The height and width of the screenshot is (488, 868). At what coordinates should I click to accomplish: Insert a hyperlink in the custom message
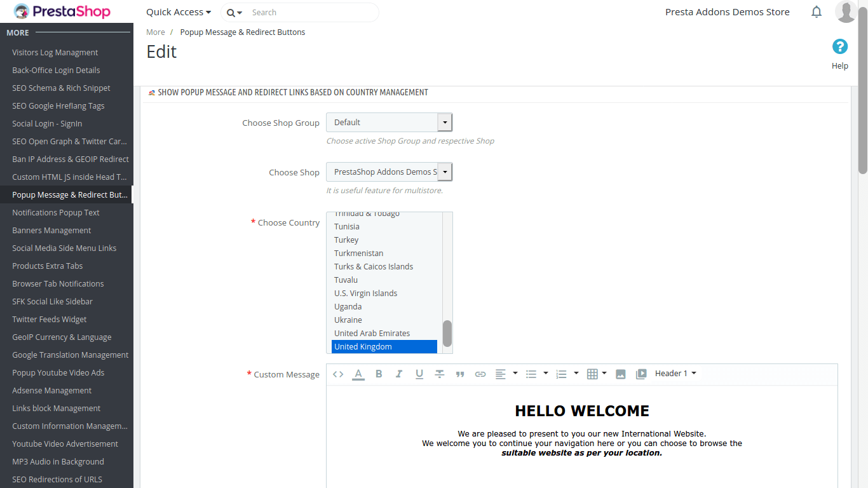(480, 374)
